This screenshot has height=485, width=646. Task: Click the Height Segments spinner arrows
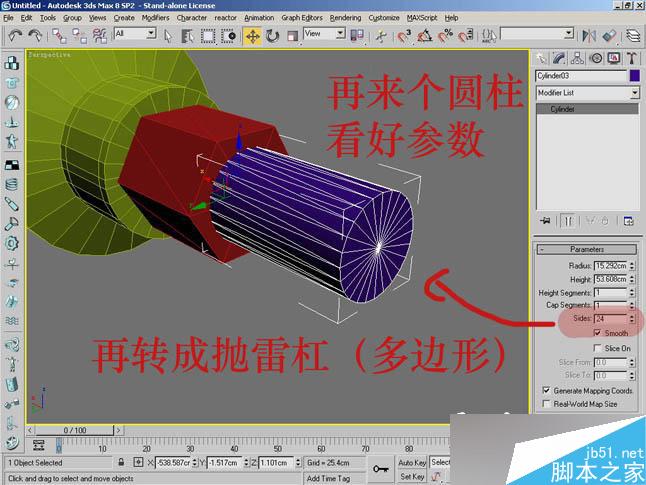pos(632,293)
